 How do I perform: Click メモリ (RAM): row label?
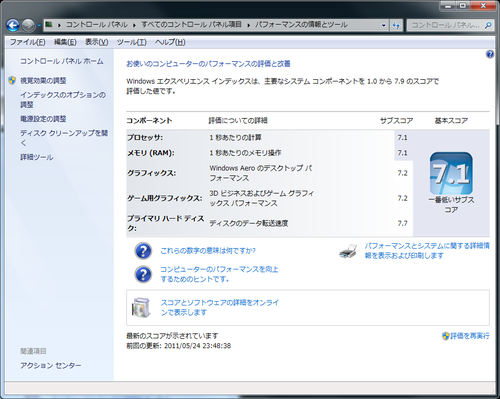pos(151,153)
